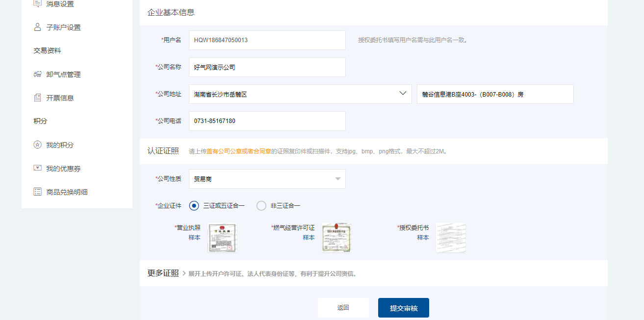Click the 返回 button
Screen dimensions: 644x320
click(343, 308)
